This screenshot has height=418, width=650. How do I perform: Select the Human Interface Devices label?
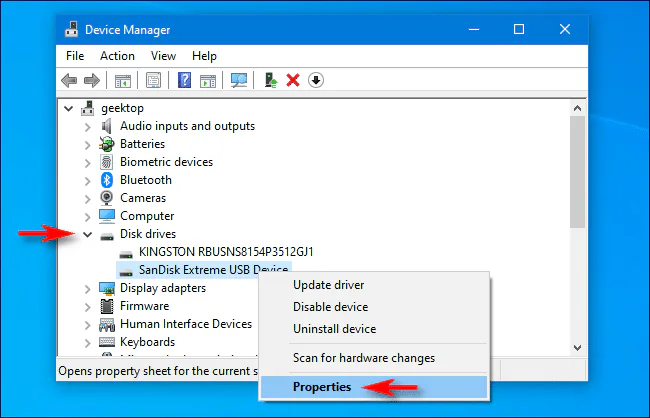point(186,324)
